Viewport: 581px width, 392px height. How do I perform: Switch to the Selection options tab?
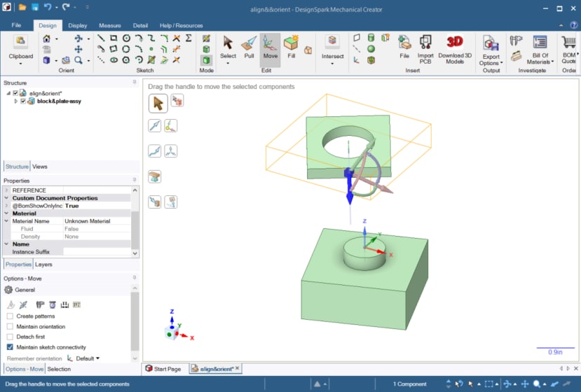pyautogui.click(x=59, y=369)
